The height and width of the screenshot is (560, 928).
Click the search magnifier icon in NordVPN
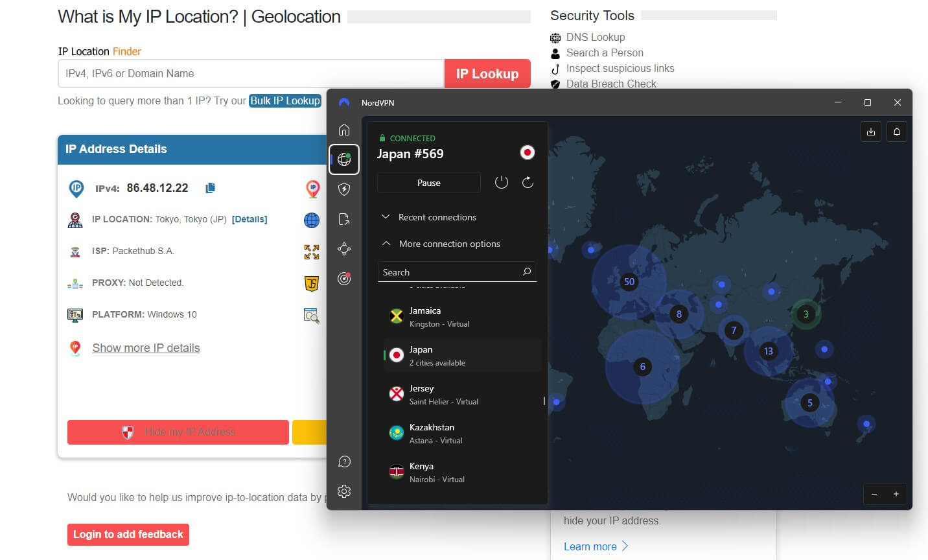pos(527,272)
